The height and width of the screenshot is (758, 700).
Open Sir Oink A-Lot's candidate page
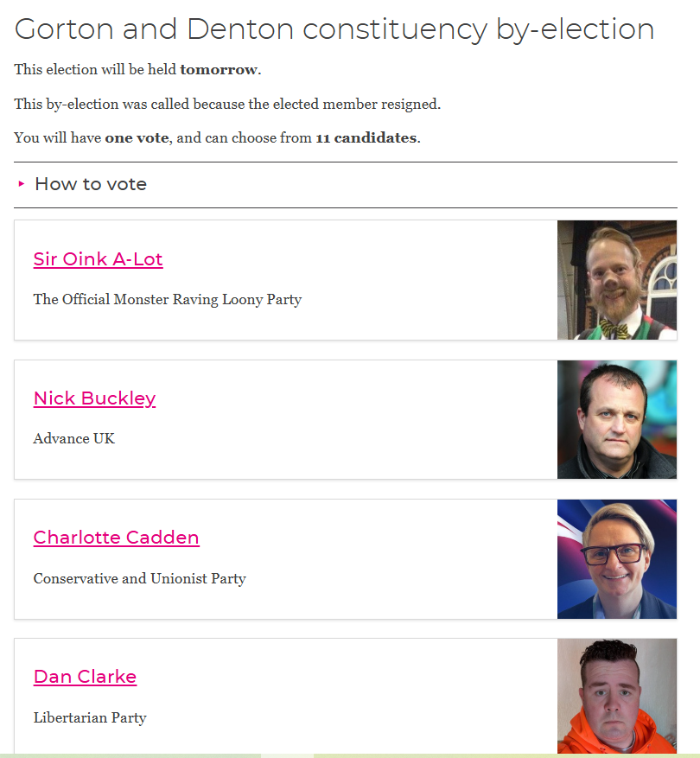click(98, 259)
